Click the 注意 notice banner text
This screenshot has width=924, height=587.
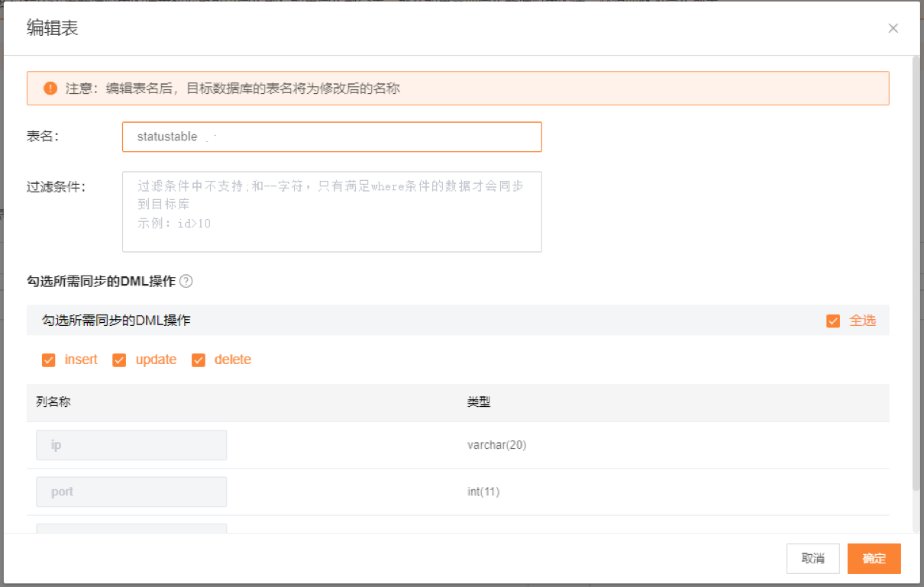coord(232,89)
